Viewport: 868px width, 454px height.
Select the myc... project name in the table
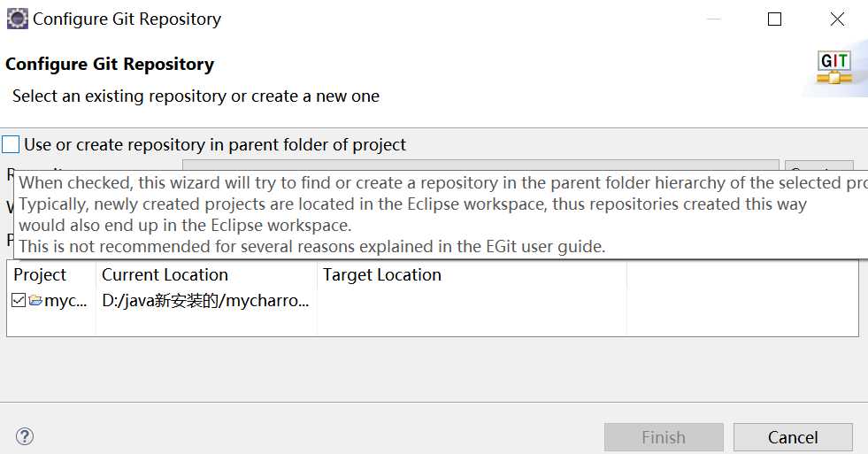click(x=65, y=301)
